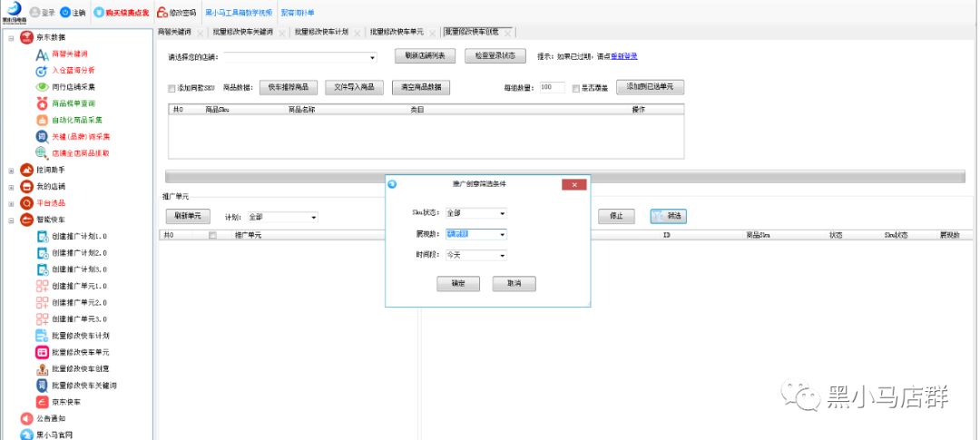Click the 添加到已选单元 button

click(x=650, y=87)
